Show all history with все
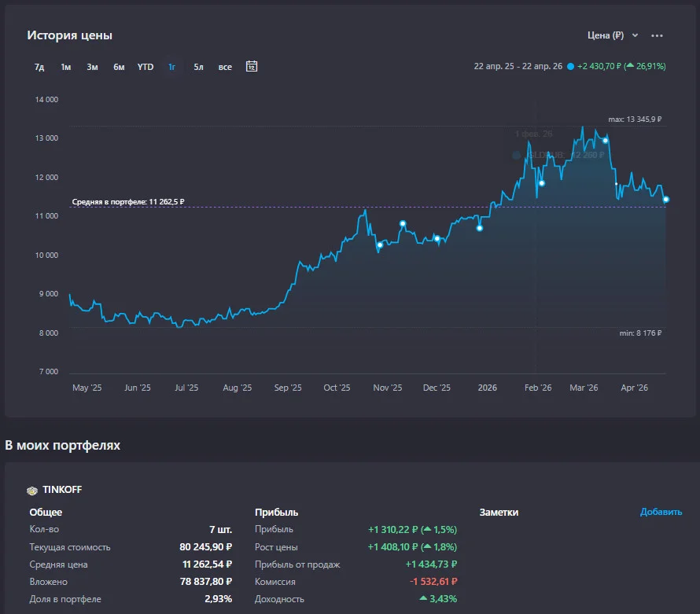Viewport: 700px width, 614px height. [x=225, y=67]
